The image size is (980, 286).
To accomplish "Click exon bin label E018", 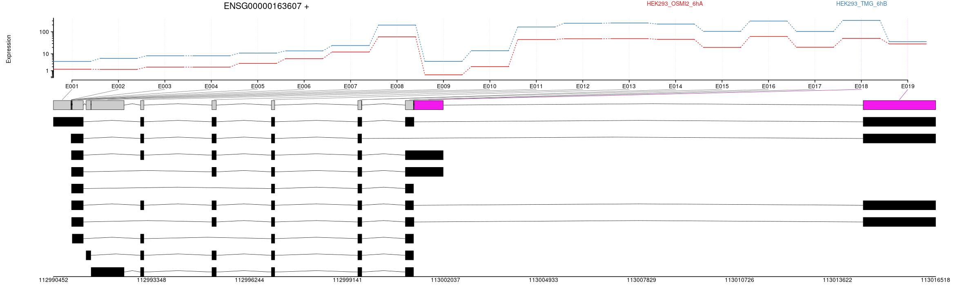I will point(861,86).
